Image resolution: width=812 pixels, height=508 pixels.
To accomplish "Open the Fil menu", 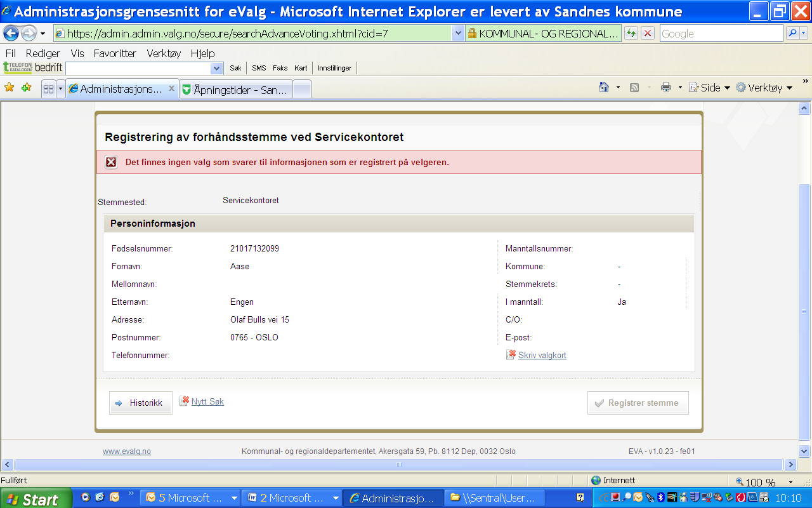I will pyautogui.click(x=11, y=53).
